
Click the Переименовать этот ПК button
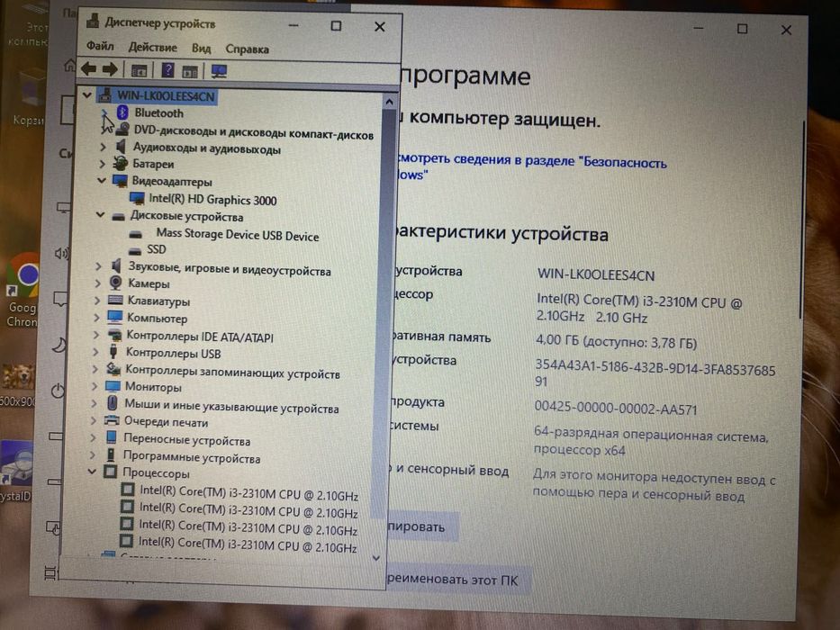tap(458, 580)
